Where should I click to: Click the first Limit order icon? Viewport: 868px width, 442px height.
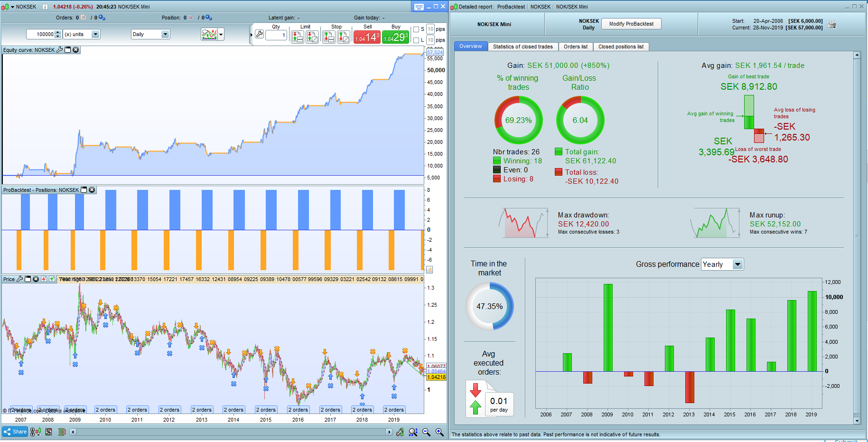tap(298, 37)
